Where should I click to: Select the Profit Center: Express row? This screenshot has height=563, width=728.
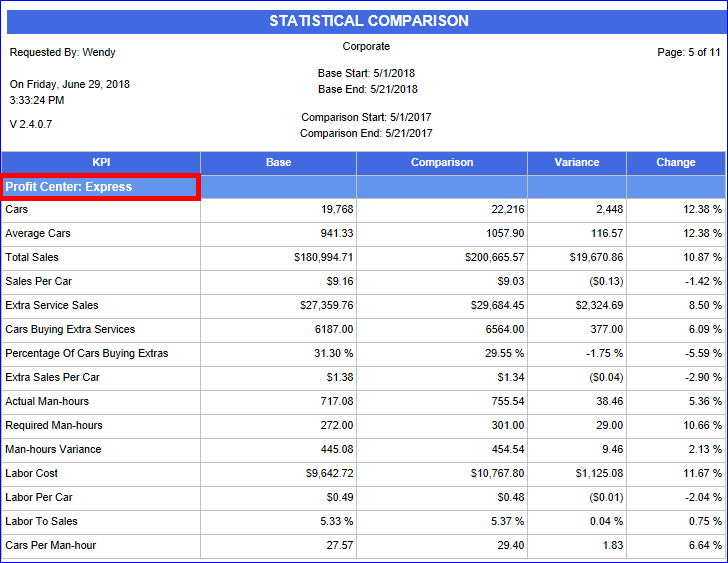click(100, 187)
